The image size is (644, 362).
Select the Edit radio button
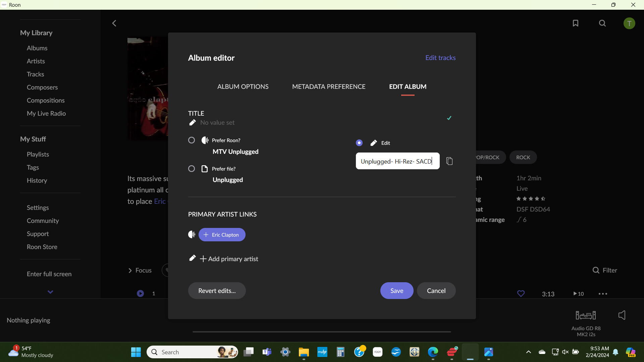pyautogui.click(x=359, y=143)
